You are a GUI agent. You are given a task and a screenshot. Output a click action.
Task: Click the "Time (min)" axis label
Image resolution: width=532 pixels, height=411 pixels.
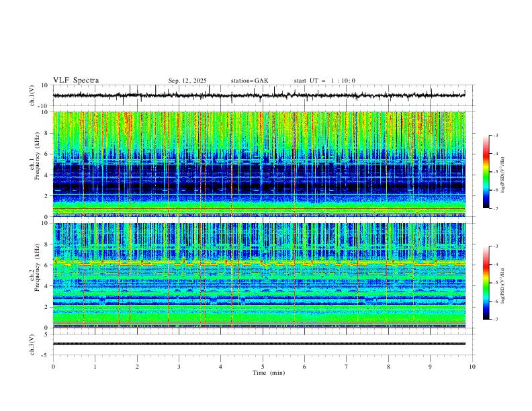(269, 373)
